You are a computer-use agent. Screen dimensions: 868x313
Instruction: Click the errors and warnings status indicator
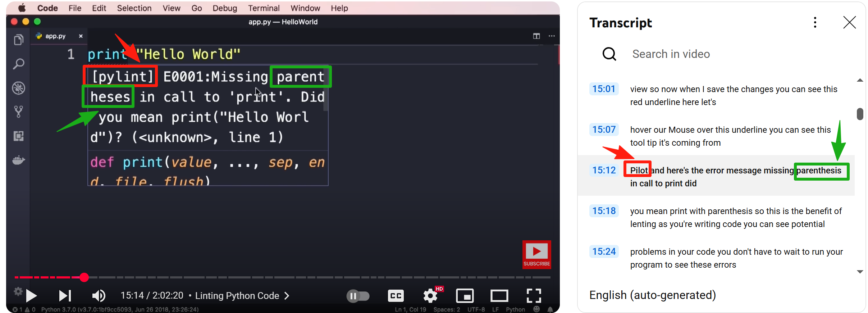[24, 309]
